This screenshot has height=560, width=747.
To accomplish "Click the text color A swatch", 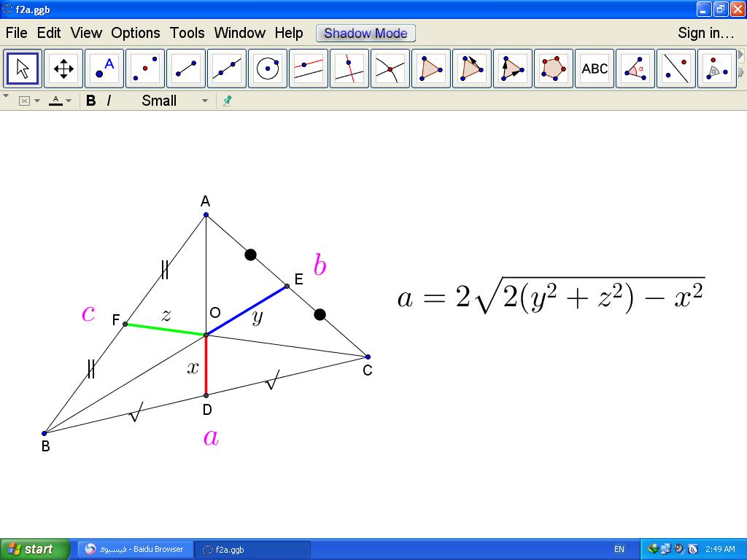I will click(x=55, y=101).
